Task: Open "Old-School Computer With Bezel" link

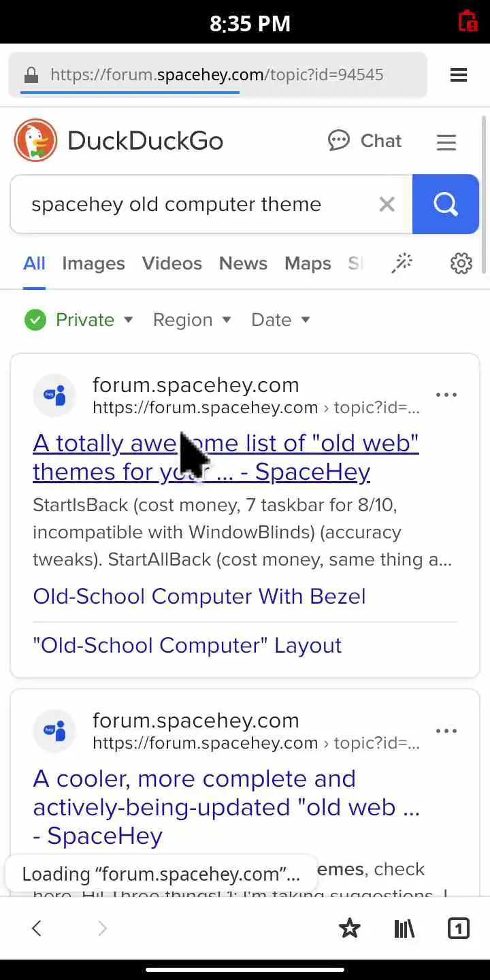Action: point(199,596)
